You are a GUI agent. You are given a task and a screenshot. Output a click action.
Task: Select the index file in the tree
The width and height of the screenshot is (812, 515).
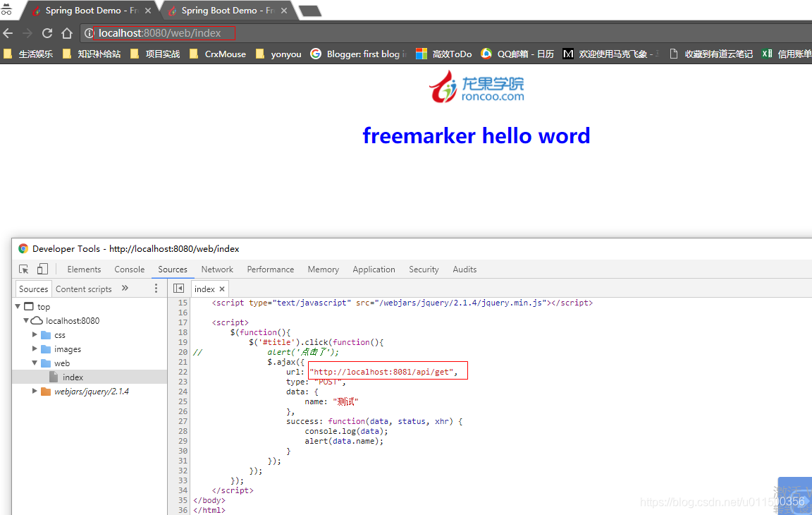point(89,377)
